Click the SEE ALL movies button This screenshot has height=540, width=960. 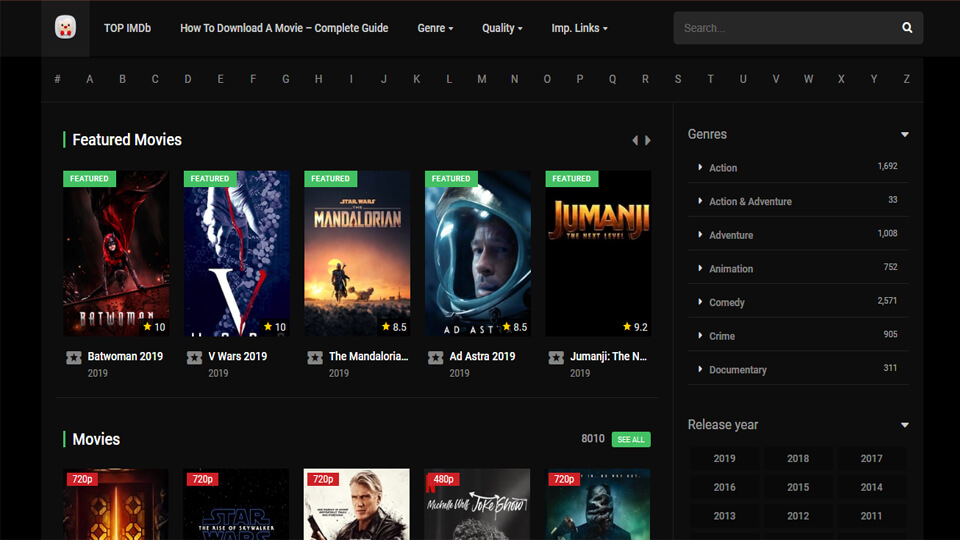click(x=631, y=440)
